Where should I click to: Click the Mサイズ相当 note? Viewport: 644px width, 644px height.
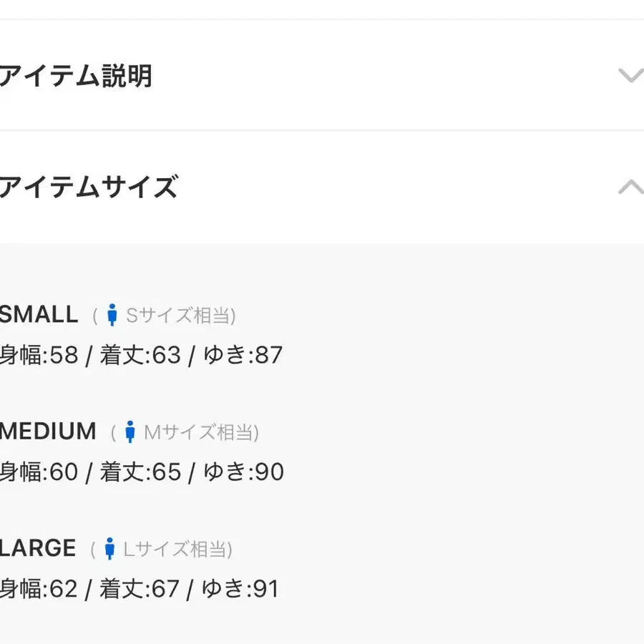[199, 431]
